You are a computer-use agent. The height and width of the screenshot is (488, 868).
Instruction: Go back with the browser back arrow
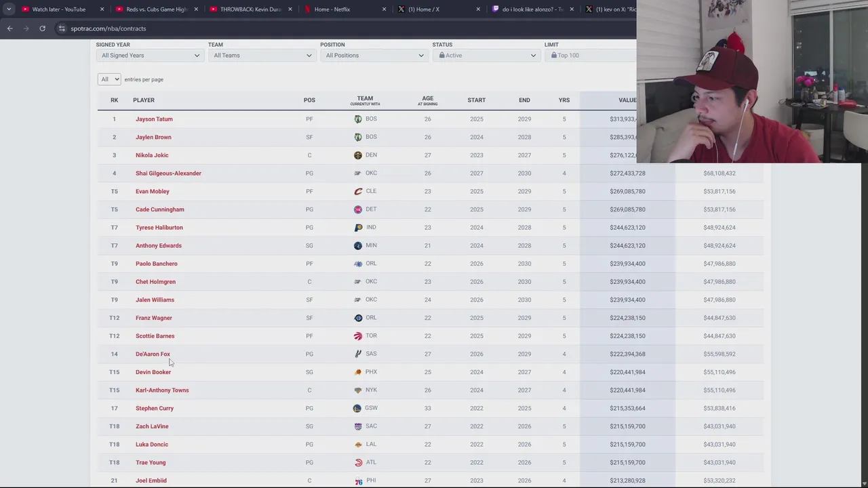9,28
